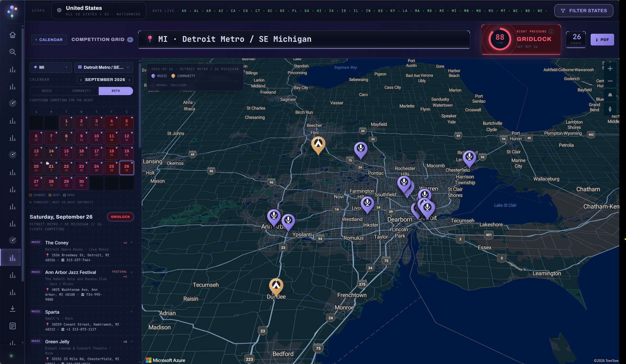This screenshot has width=626, height=364.
Task: Go to the previous month
Action: coord(81,80)
